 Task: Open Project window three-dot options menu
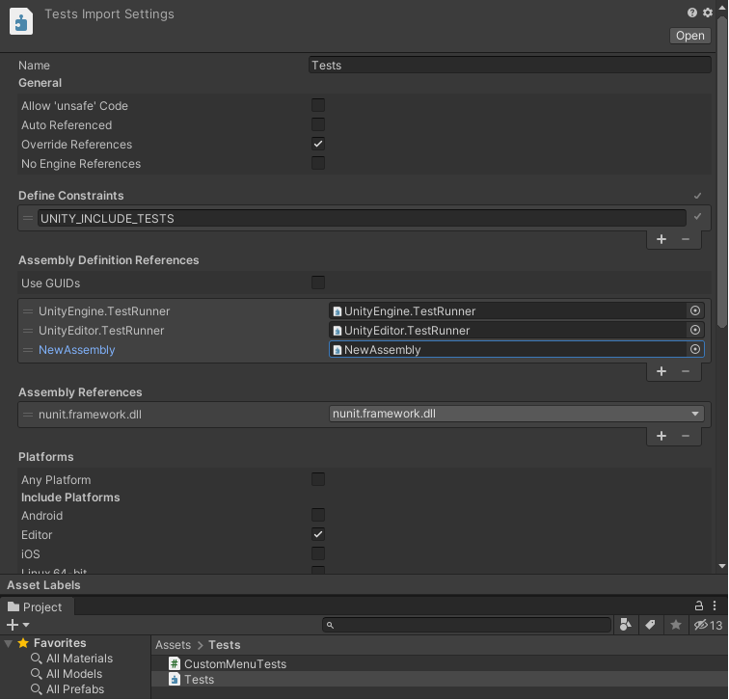point(715,606)
